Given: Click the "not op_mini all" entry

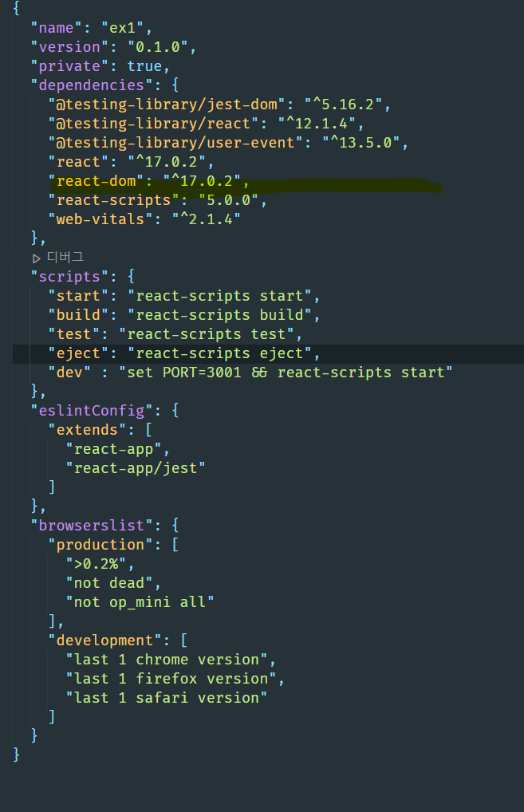Looking at the screenshot, I should click(x=140, y=603).
